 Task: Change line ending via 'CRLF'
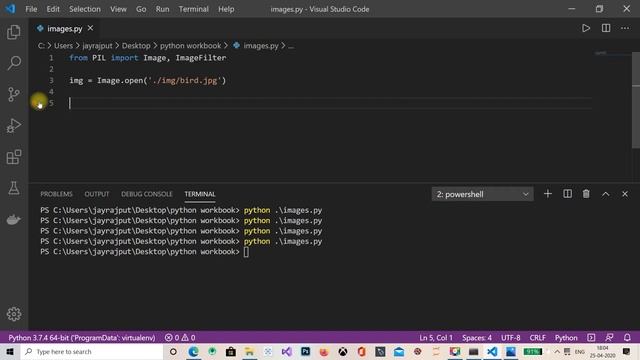pyautogui.click(x=538, y=338)
